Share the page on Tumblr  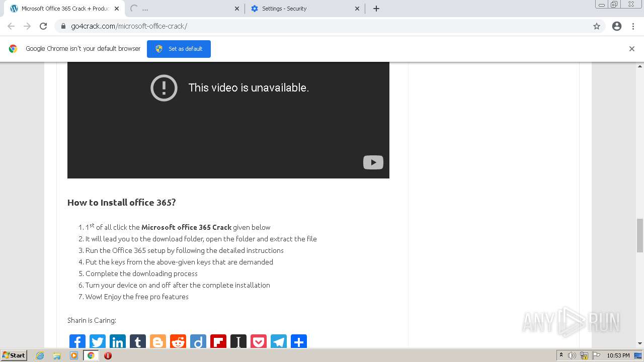(138, 342)
